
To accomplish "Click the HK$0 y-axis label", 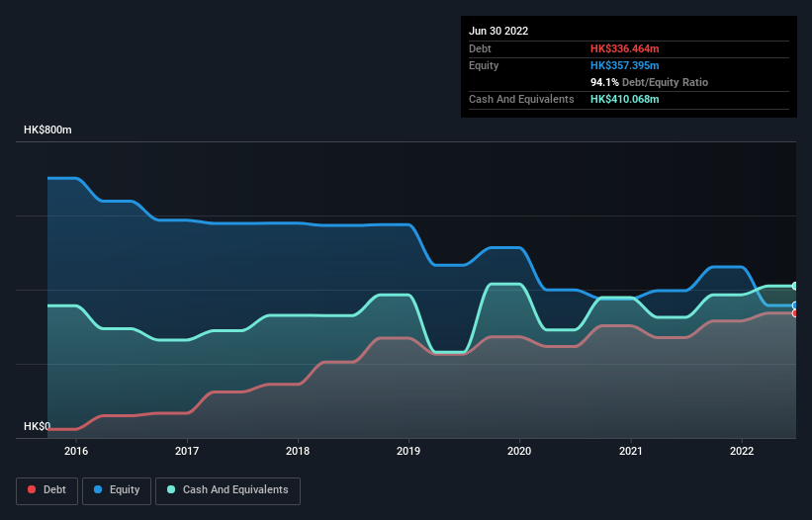I will coord(38,426).
